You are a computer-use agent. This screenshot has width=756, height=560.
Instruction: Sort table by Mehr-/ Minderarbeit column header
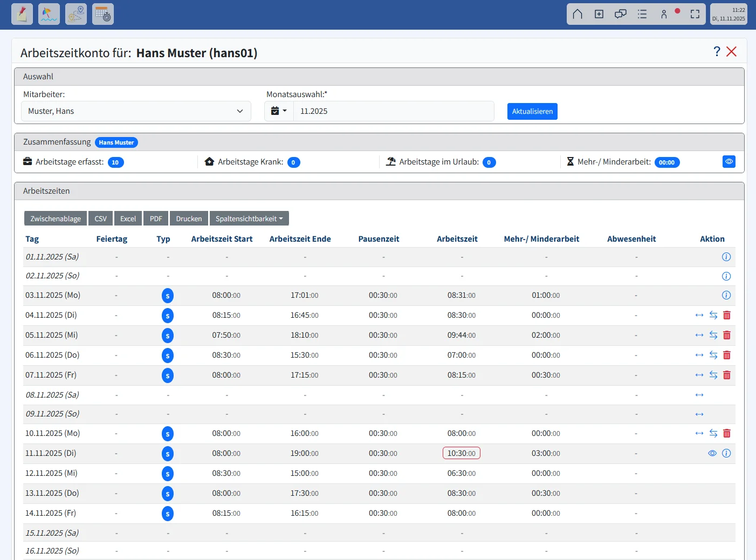coord(541,239)
